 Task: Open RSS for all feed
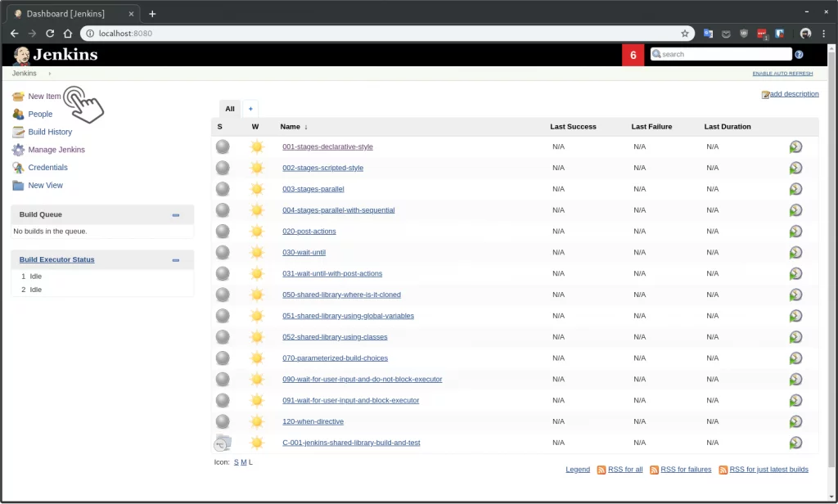(x=624, y=470)
